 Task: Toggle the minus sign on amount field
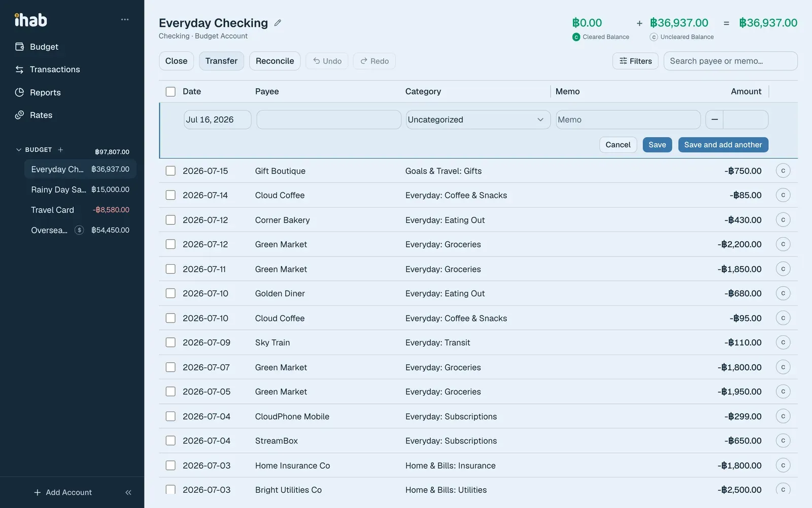coord(715,120)
